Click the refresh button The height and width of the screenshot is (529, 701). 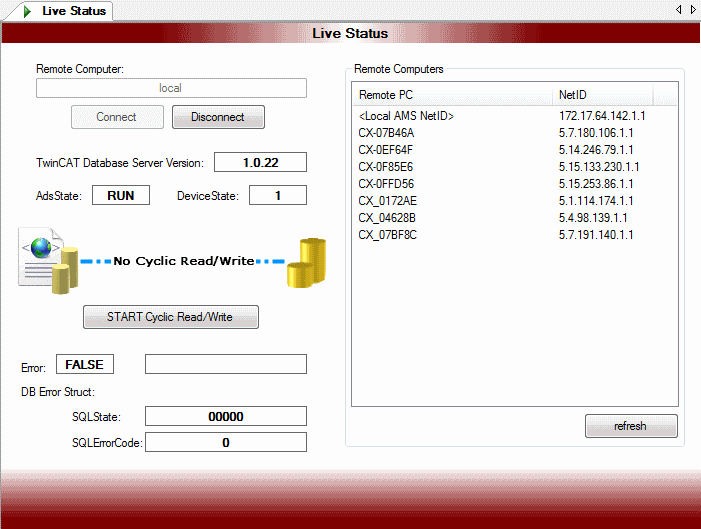tap(631, 426)
